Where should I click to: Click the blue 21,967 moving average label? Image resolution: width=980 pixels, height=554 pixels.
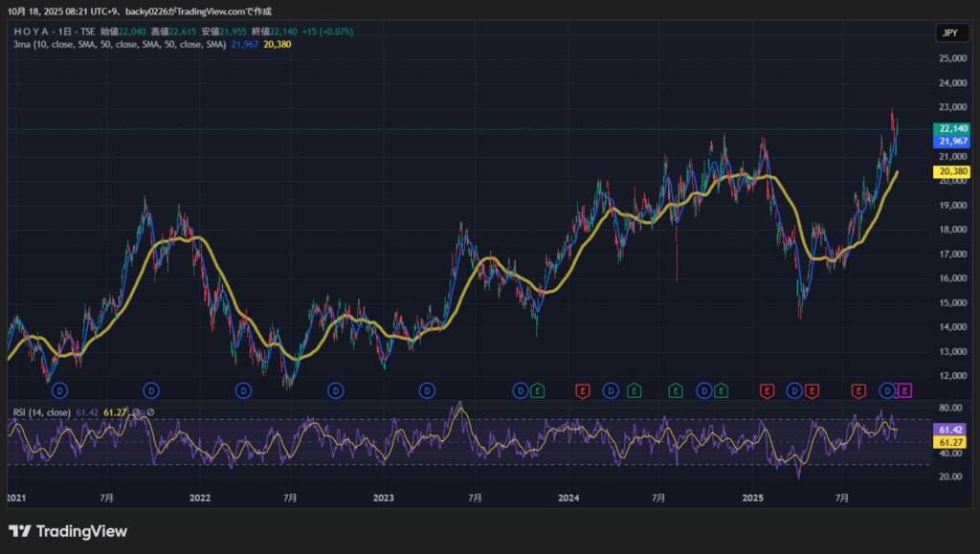[954, 142]
